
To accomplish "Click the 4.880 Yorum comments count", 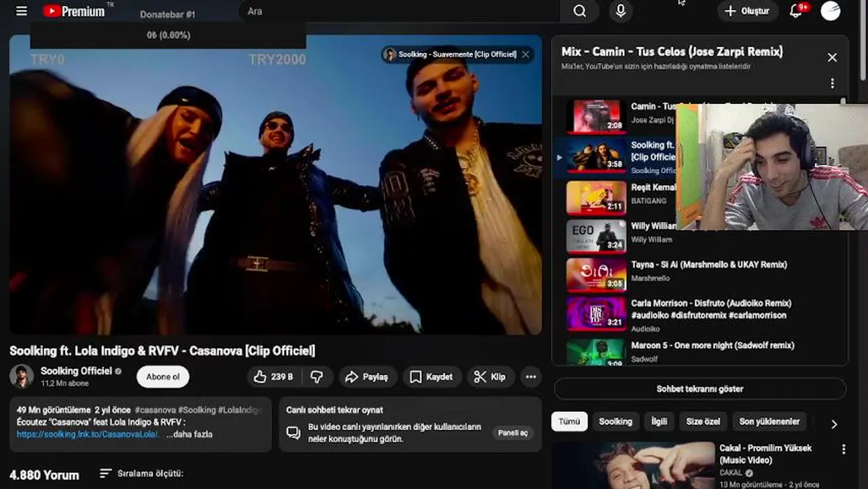I will pos(44,475).
